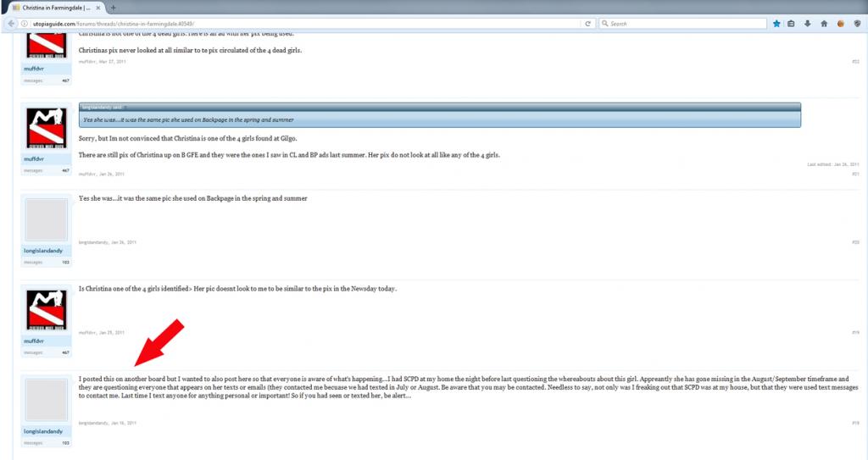Viewport: 868px width, 460px height.
Task: Click muffdvr's avatar on post #19
Action: pyautogui.click(x=47, y=309)
